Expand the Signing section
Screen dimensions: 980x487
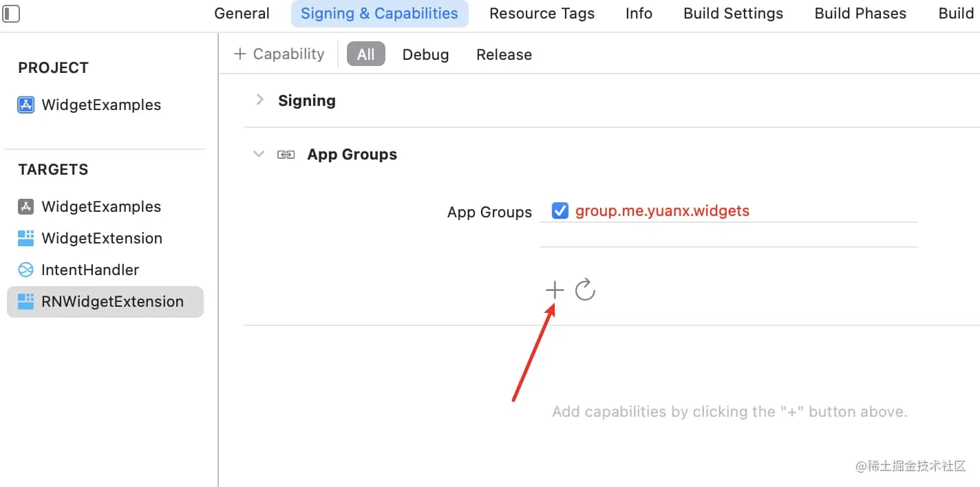click(259, 100)
